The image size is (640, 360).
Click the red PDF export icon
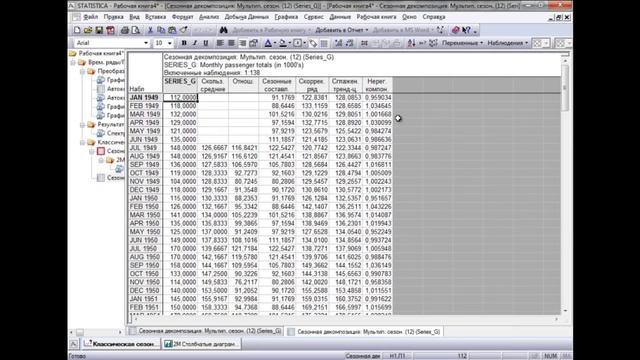pyautogui.click(x=110, y=30)
